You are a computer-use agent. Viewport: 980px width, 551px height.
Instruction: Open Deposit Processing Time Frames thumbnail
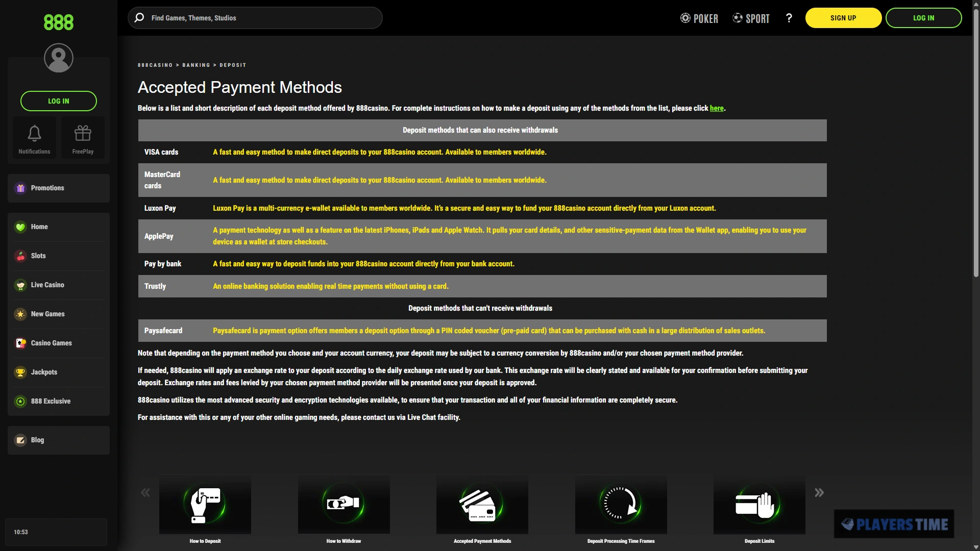pos(621,505)
